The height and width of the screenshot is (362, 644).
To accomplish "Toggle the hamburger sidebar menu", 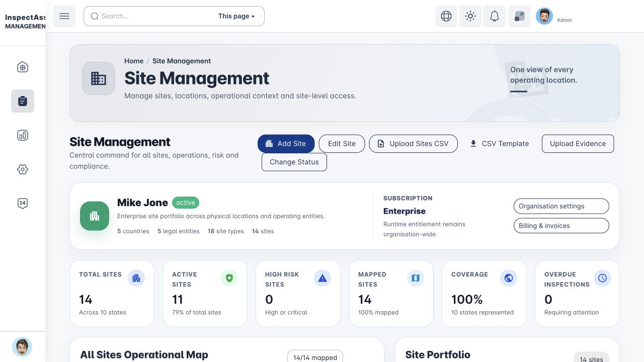I will [64, 16].
